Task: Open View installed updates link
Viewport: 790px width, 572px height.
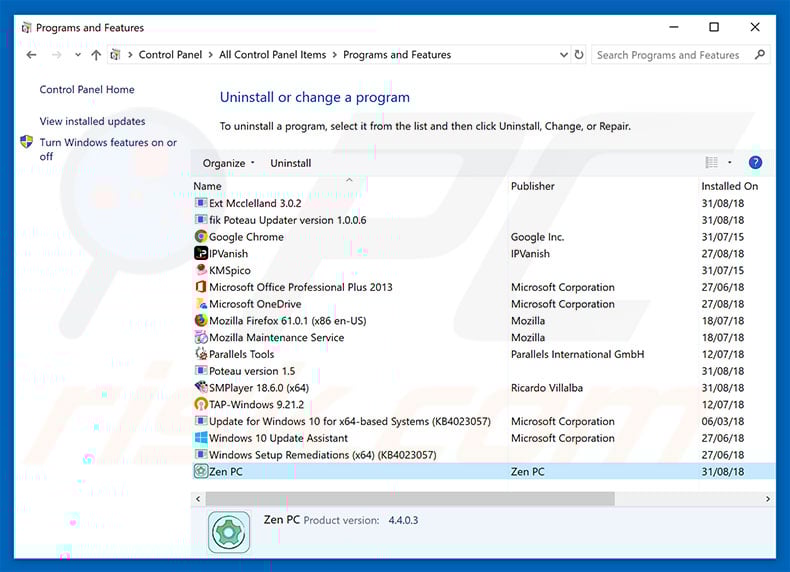Action: 92,121
